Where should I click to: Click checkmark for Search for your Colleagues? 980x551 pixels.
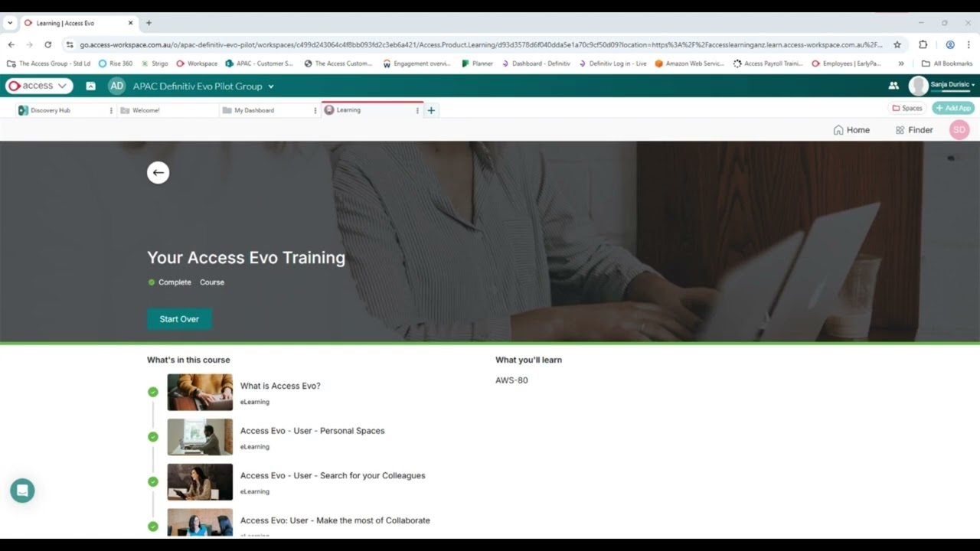153,481
